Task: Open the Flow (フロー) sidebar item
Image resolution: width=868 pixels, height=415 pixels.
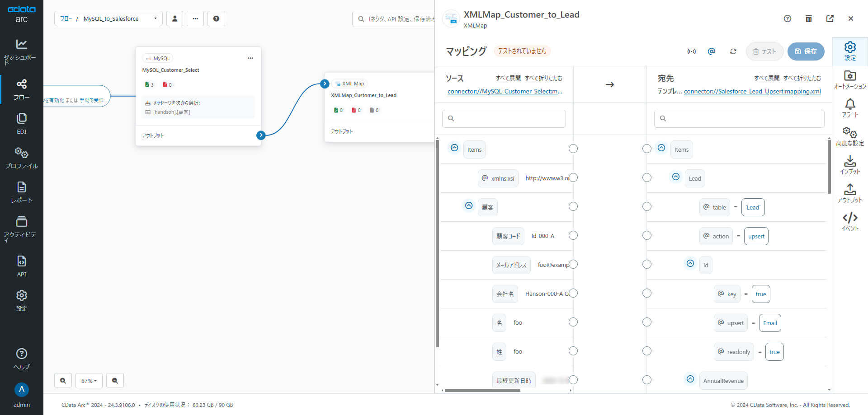Action: [x=21, y=89]
